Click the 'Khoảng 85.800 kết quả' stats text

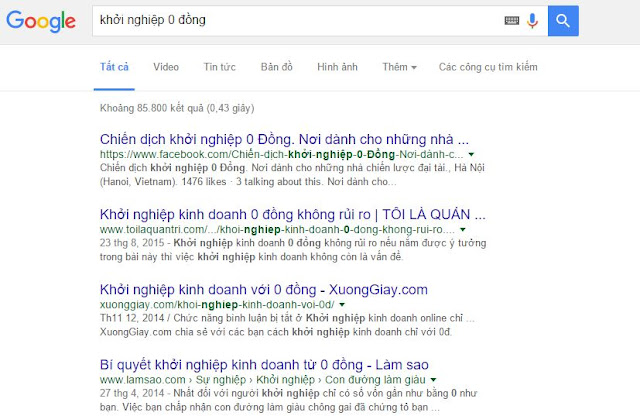click(177, 108)
